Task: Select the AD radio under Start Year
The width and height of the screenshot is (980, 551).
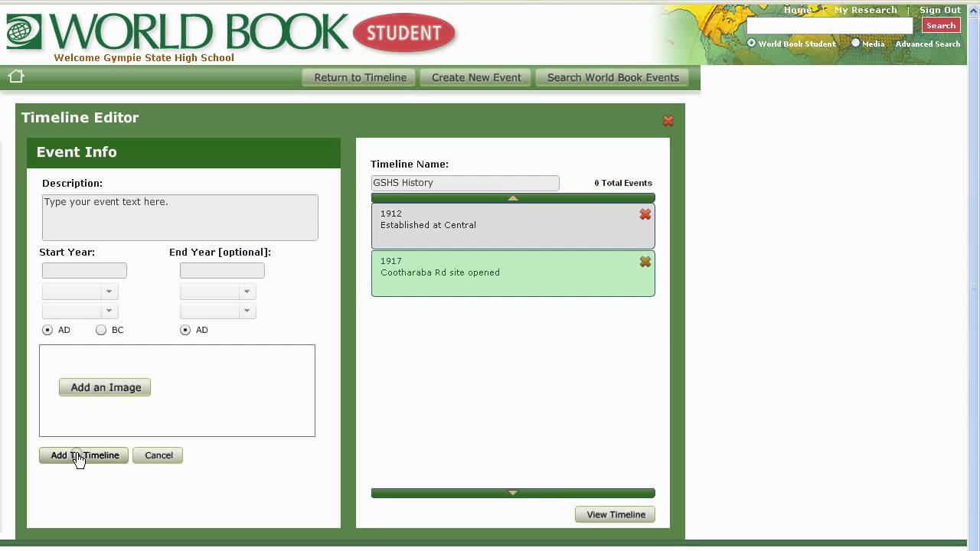Action: [x=47, y=330]
